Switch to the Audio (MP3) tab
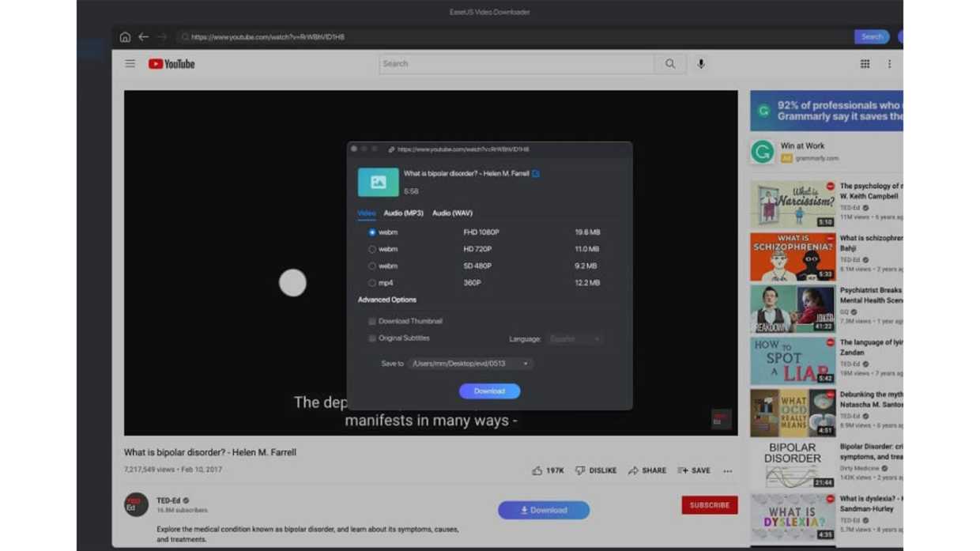The image size is (980, 551). coord(404,213)
